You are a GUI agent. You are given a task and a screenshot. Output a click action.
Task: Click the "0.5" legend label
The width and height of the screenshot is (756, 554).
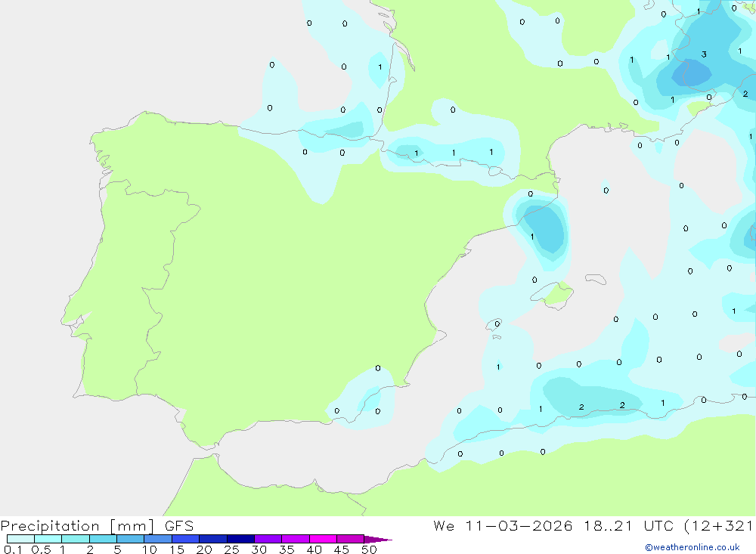coord(41,549)
